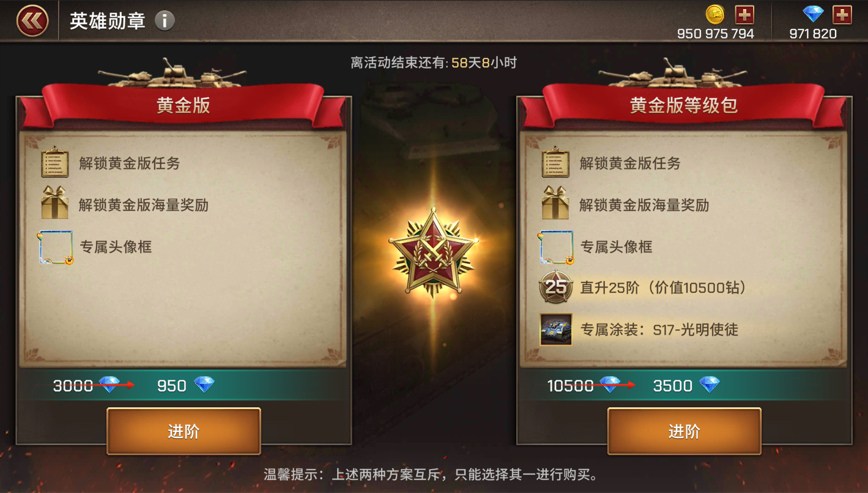This screenshot has width=868, height=493.
Task: Tap the blue diamond currency icon
Action: [x=813, y=14]
